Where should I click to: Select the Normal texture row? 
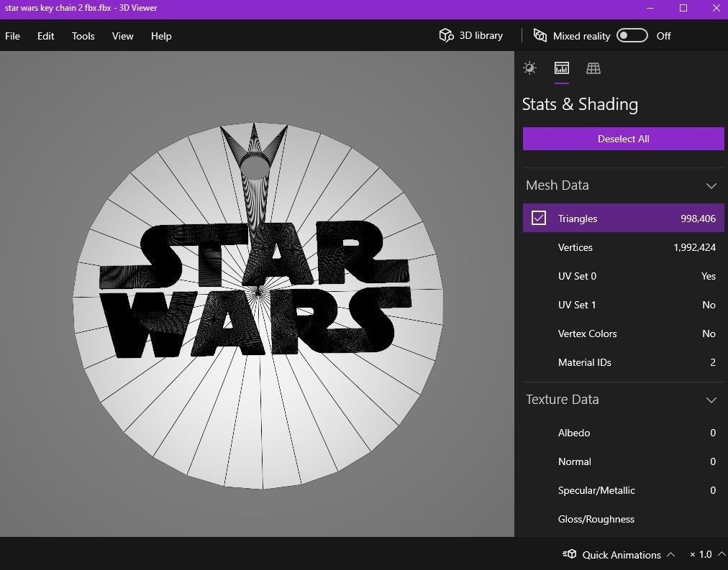coord(623,461)
